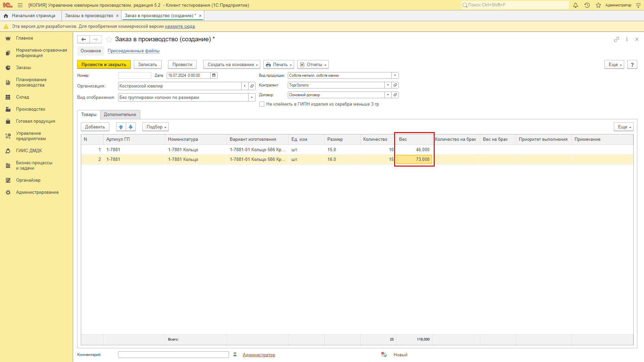Go to home page icon tab
Viewport: 644px width, 362px height.
6,16
